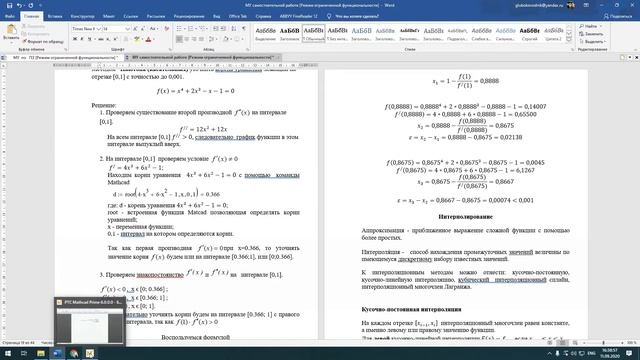640x360 pixels.
Task: Open Office Tab ribbon tab
Action: (238, 16)
